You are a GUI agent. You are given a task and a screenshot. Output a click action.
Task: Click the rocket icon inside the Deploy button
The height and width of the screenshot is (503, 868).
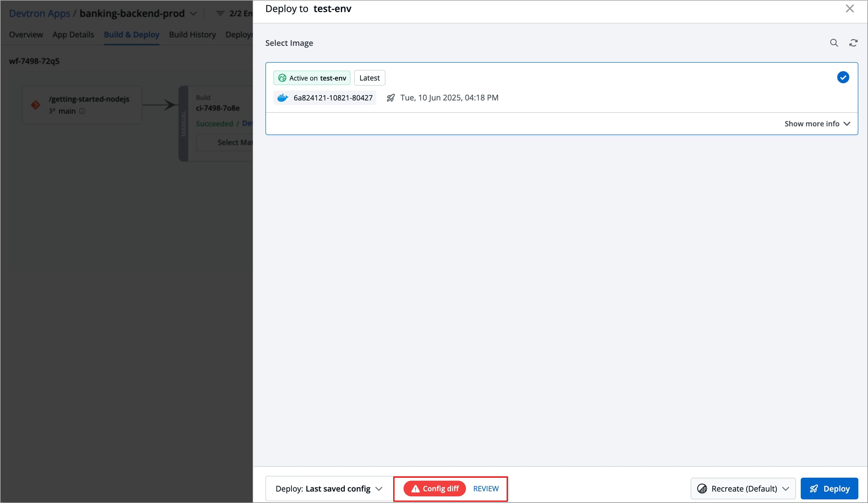click(x=814, y=489)
